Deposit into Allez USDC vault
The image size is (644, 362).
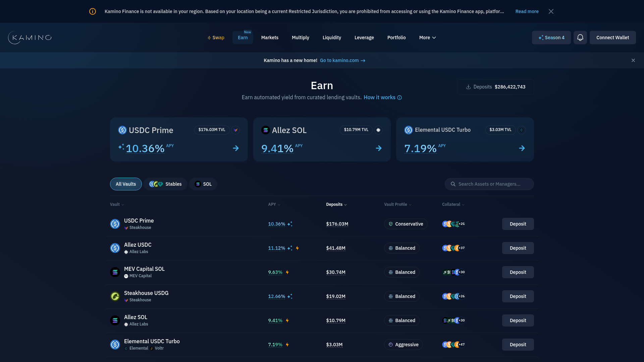pos(518,248)
